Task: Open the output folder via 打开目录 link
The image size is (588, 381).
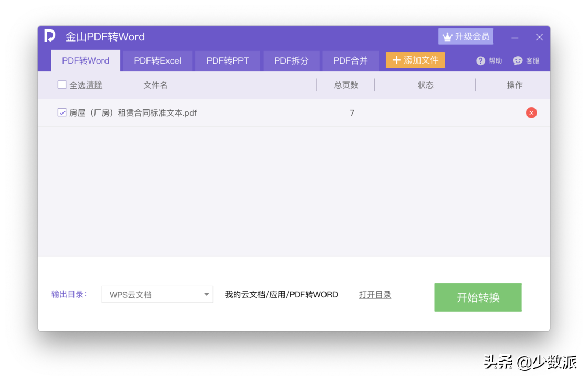Action: pyautogui.click(x=375, y=295)
